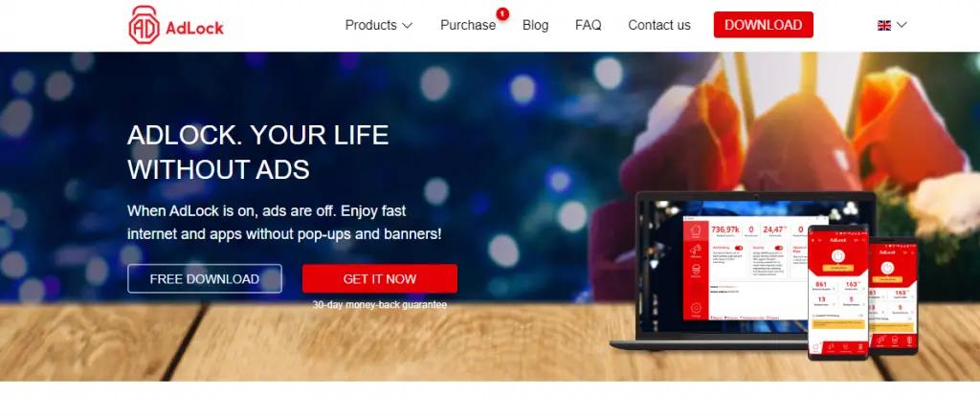Click the yellow button under front phone power icon

pos(838,268)
